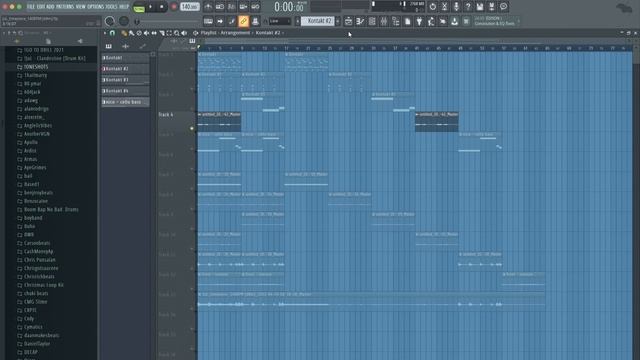Expand the Christmas Loop Kit folder

point(44,285)
